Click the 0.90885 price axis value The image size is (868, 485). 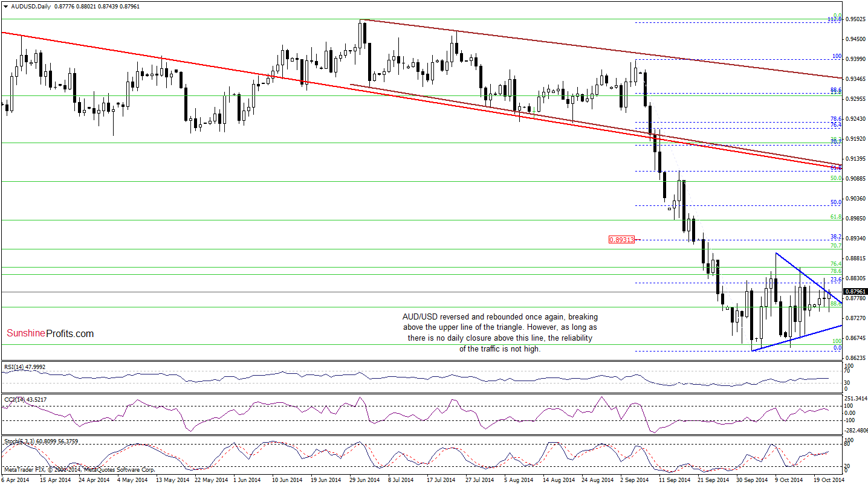point(855,179)
